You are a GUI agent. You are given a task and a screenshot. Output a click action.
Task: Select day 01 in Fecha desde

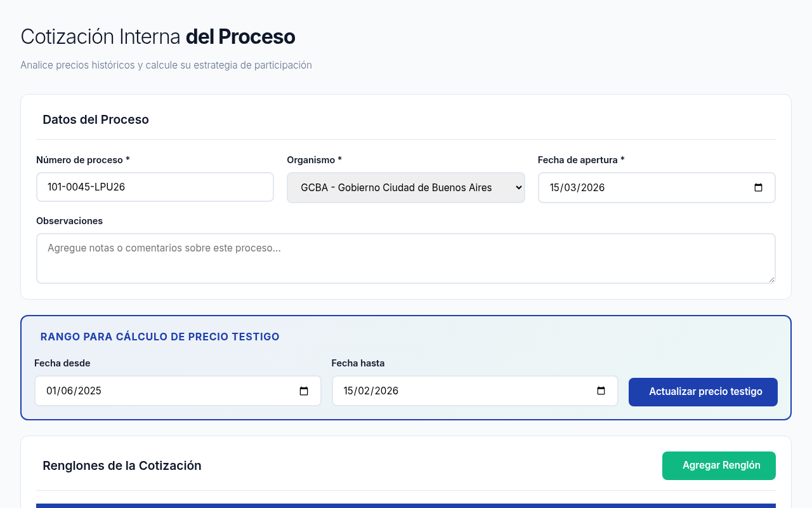tap(51, 391)
